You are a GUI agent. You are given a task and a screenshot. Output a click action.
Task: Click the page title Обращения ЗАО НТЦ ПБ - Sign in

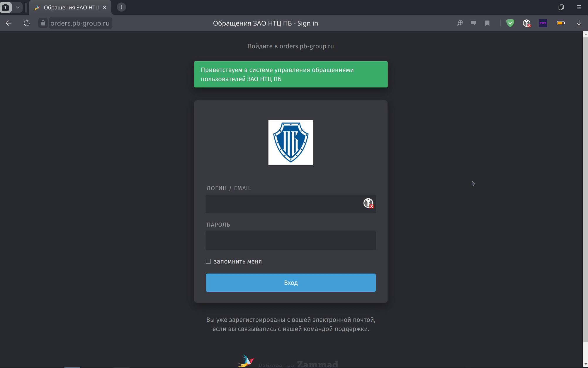[x=265, y=23]
